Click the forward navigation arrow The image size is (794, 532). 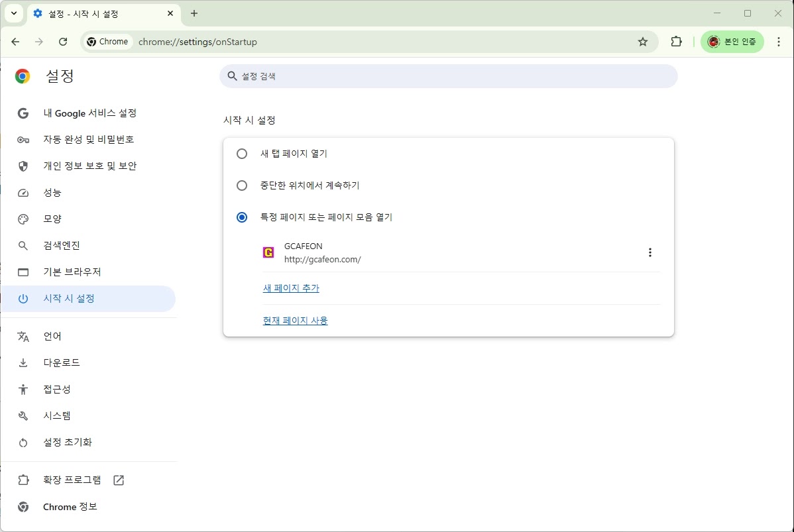[x=39, y=42]
